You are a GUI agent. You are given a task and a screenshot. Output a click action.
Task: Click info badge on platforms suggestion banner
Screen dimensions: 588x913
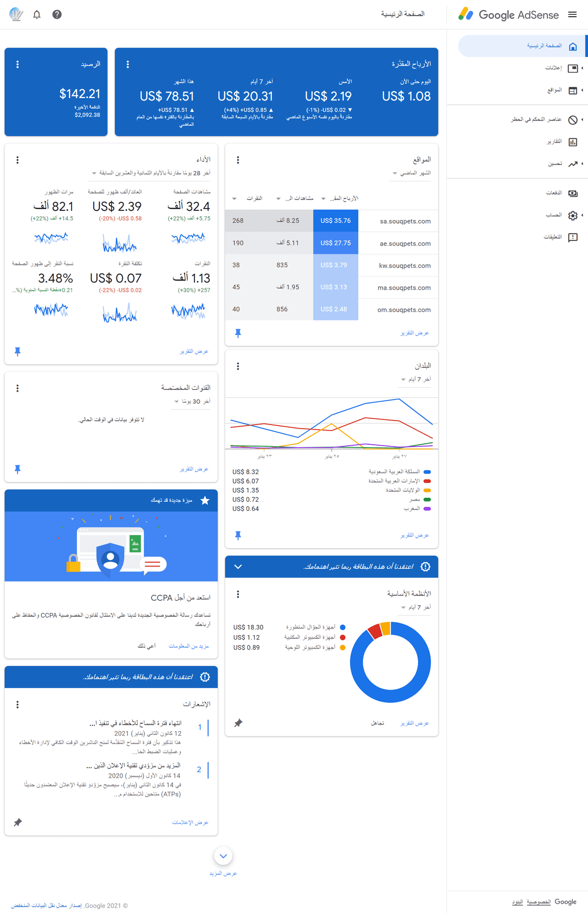[425, 567]
